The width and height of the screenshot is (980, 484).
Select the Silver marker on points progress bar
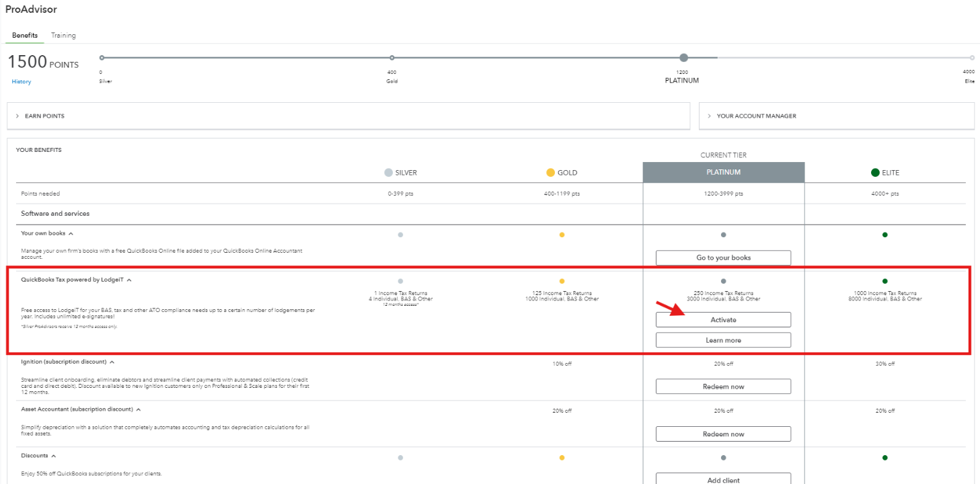point(102,58)
